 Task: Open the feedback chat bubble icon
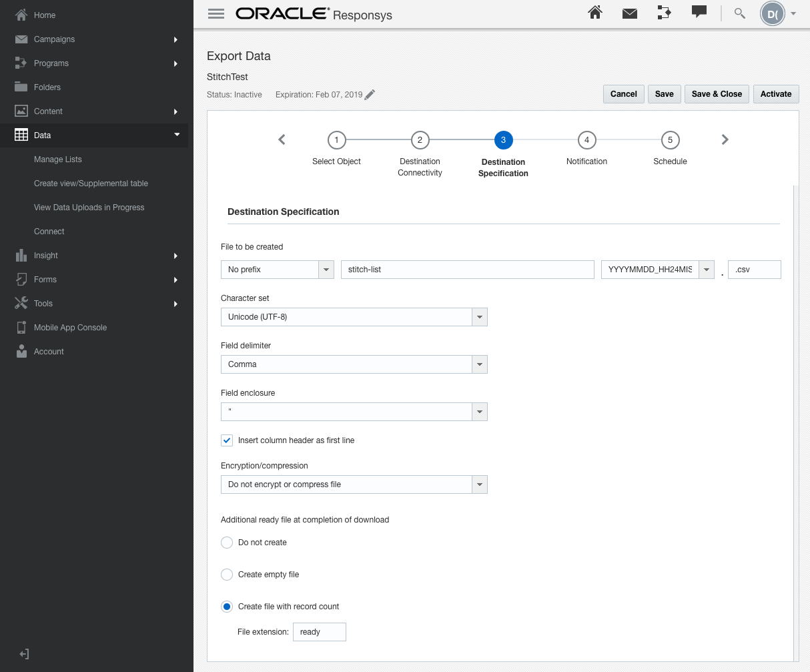tap(699, 13)
